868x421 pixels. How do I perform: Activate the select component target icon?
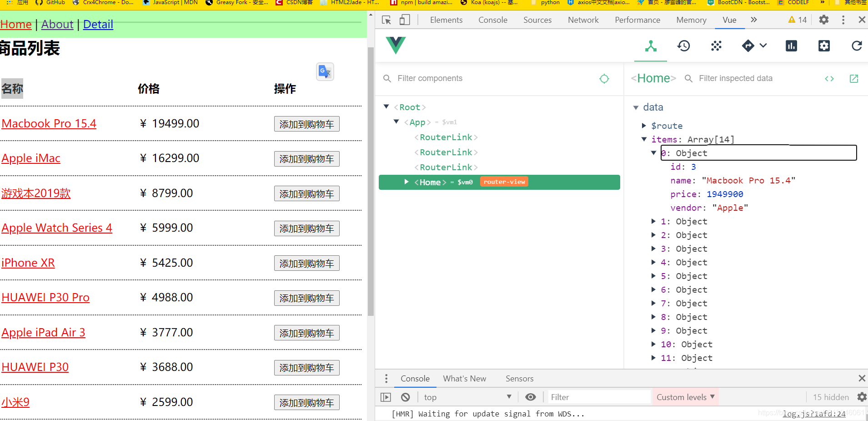[x=604, y=79]
